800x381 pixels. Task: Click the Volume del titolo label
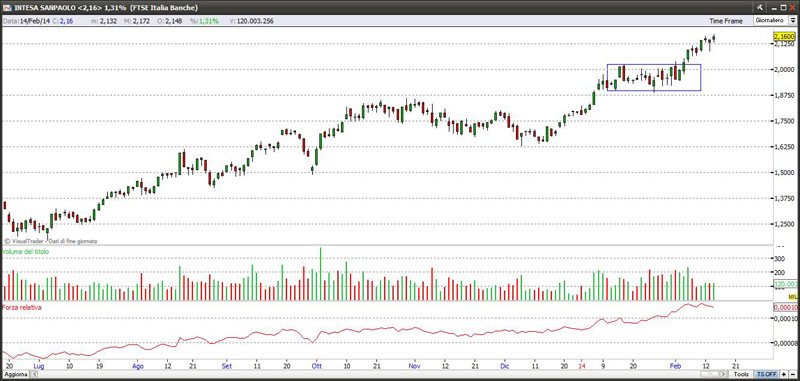coord(26,252)
